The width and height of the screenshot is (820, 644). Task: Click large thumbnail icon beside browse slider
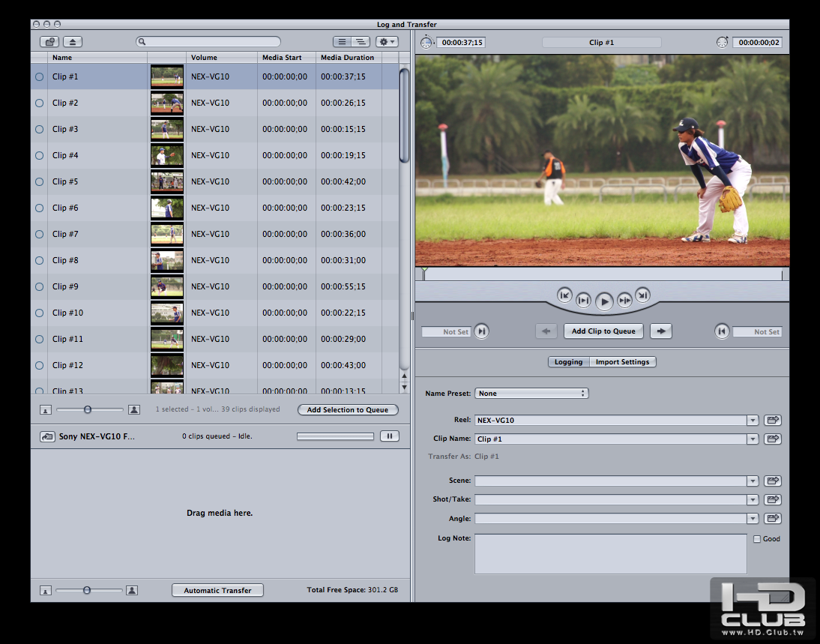[134, 409]
